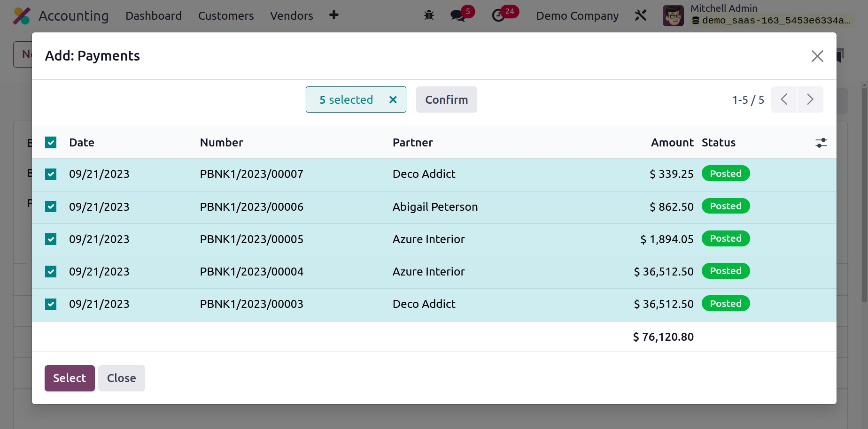Uncheck the Abigail Peterson payment checkbox
The image size is (868, 429).
point(51,207)
